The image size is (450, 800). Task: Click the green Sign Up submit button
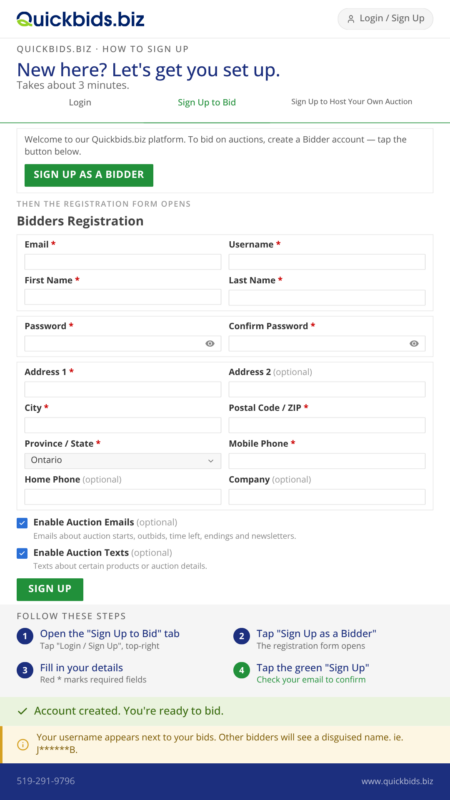(x=50, y=589)
